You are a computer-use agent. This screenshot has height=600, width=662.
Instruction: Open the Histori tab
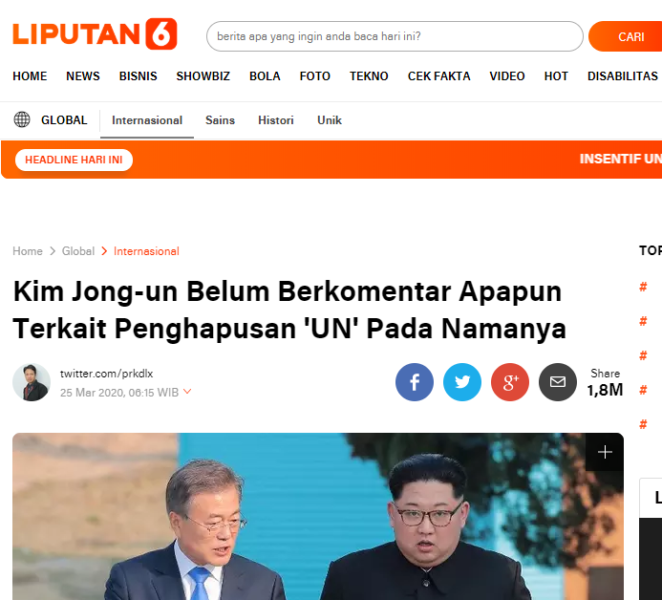coord(276,120)
